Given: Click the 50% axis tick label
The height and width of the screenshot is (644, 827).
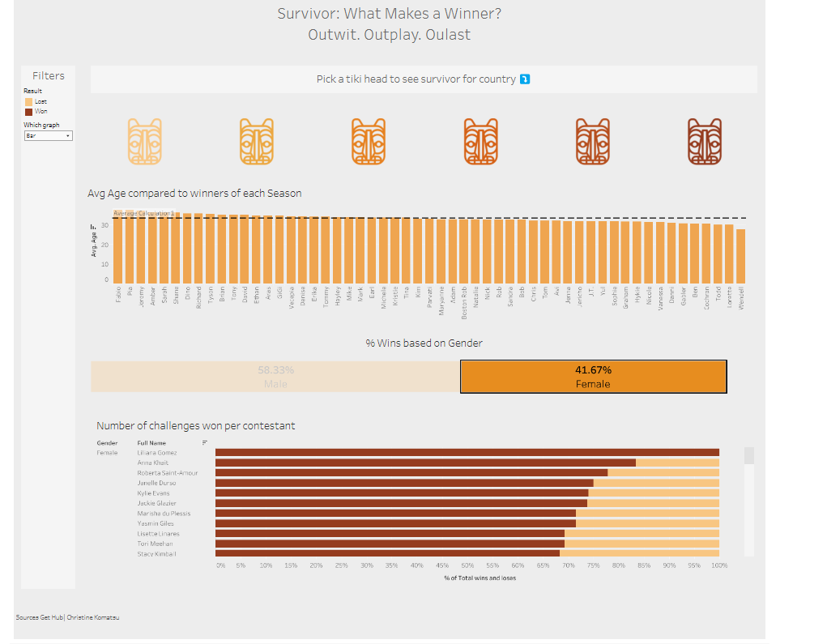Looking at the screenshot, I should (x=467, y=565).
